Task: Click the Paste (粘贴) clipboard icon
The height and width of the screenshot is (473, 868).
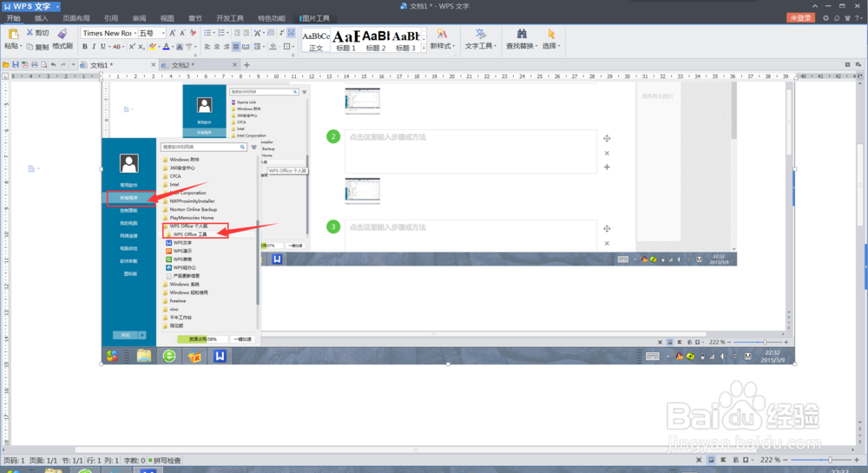Action: (x=12, y=35)
